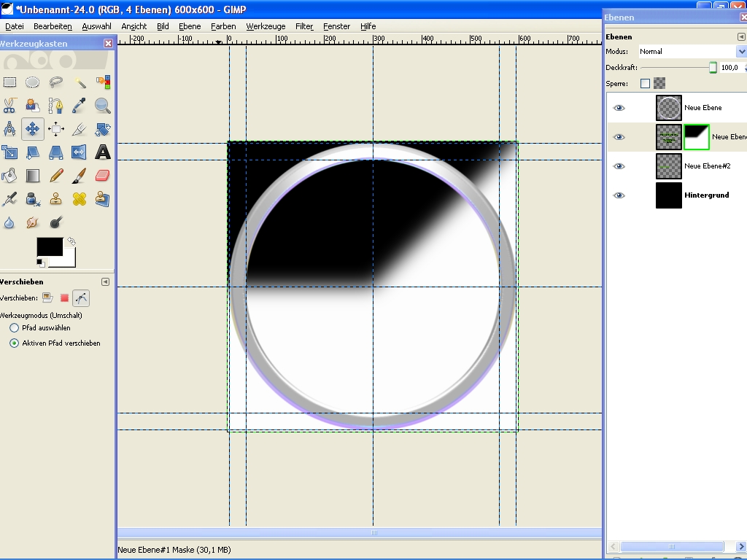
Task: Select the Move tool
Action: (32, 129)
